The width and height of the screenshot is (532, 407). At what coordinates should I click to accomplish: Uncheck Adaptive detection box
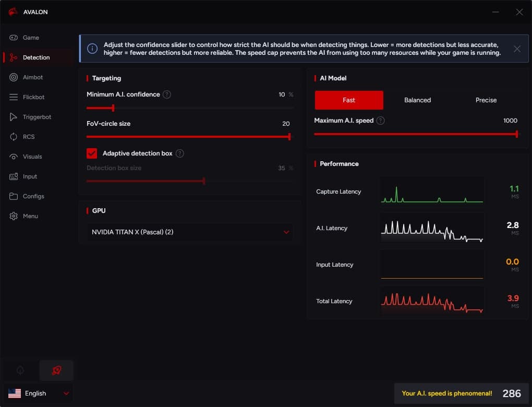pos(92,153)
